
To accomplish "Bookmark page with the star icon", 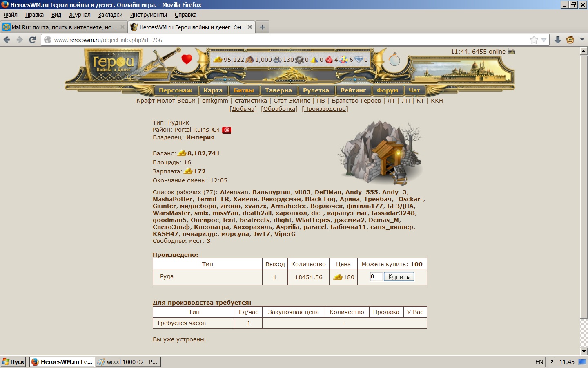I will [534, 40].
